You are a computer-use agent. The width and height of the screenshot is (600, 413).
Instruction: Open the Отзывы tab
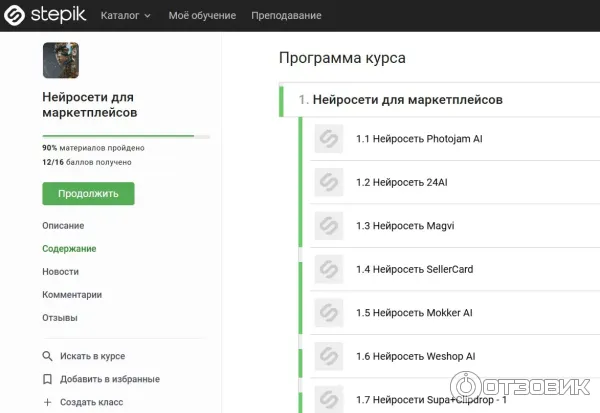pos(60,317)
